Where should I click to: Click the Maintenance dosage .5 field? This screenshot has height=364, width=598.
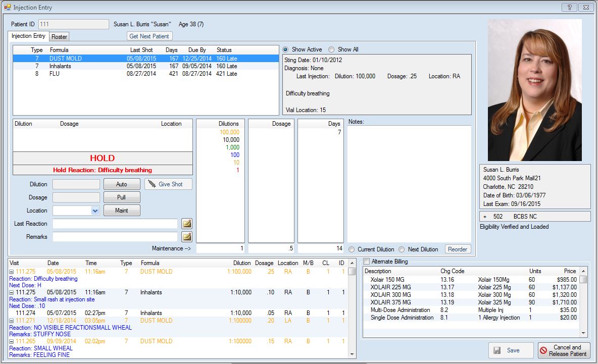(x=271, y=248)
